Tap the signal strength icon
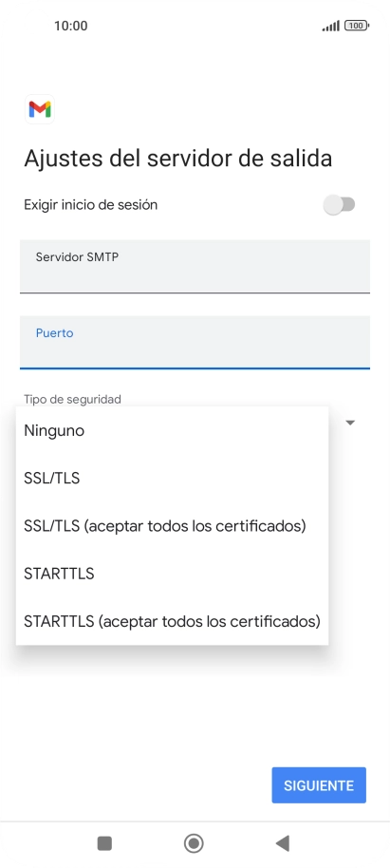The height and width of the screenshot is (868, 390). [331, 26]
